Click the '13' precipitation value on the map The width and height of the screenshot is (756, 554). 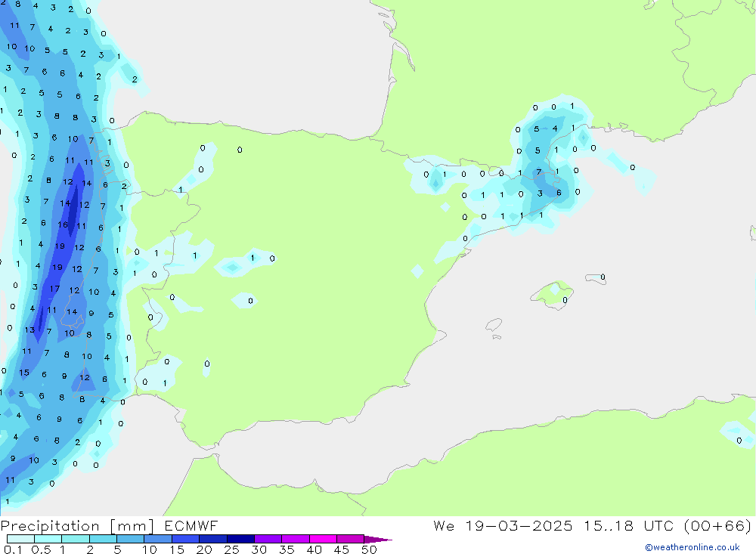[x=29, y=330]
